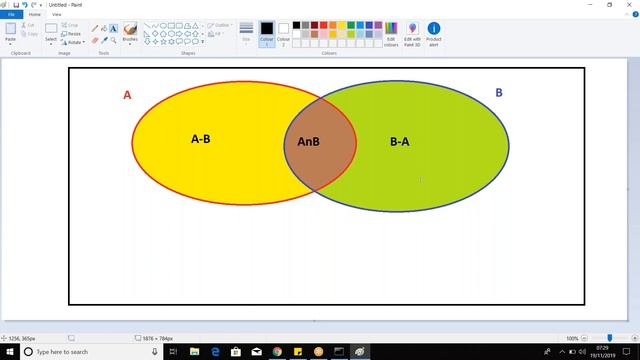Choose the Oval callout shape
Image resolution: width=640 pixels, height=360 pixels.
point(187,42)
